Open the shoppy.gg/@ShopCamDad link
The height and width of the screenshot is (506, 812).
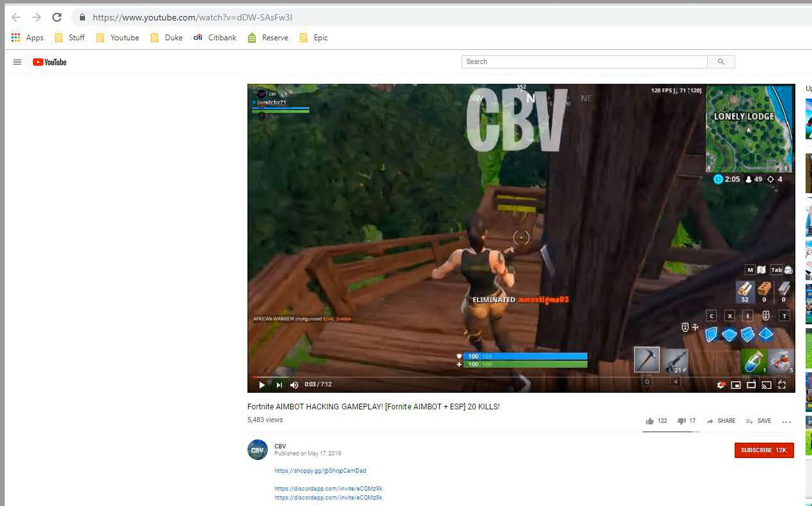pyautogui.click(x=320, y=471)
